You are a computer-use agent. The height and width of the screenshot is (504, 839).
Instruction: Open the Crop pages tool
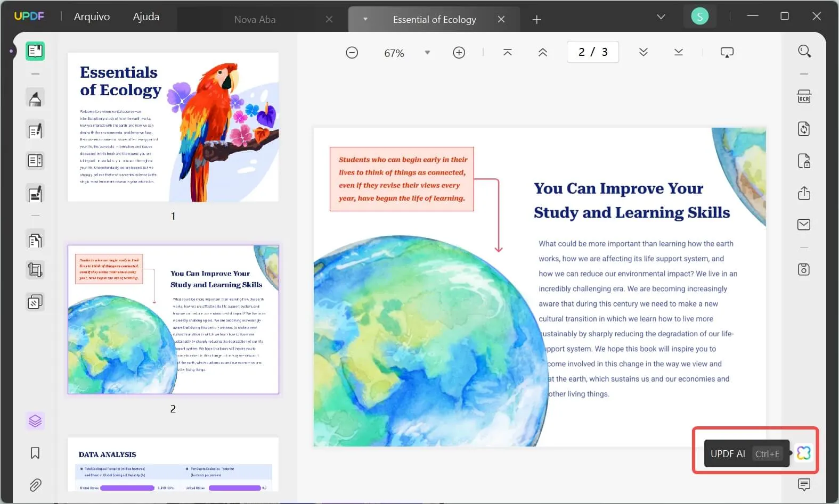35,270
